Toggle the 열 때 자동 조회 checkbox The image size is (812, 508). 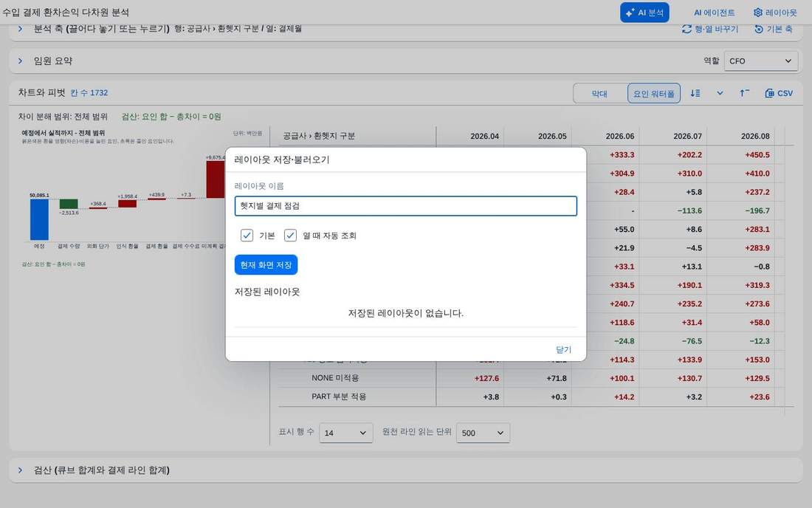coord(290,236)
